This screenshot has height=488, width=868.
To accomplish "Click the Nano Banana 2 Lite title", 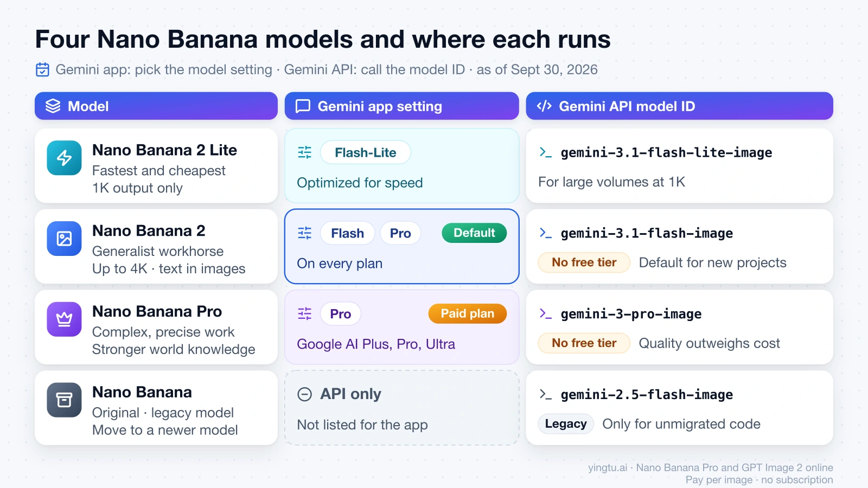I will 164,150.
